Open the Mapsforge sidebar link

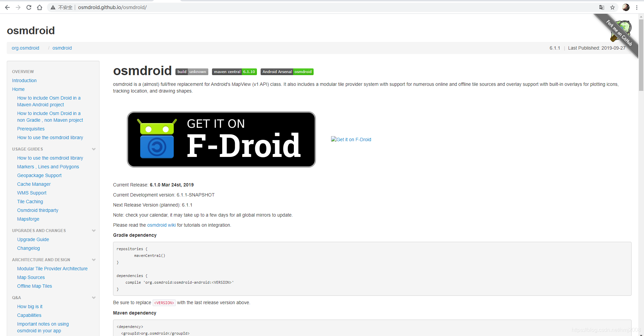tap(28, 219)
